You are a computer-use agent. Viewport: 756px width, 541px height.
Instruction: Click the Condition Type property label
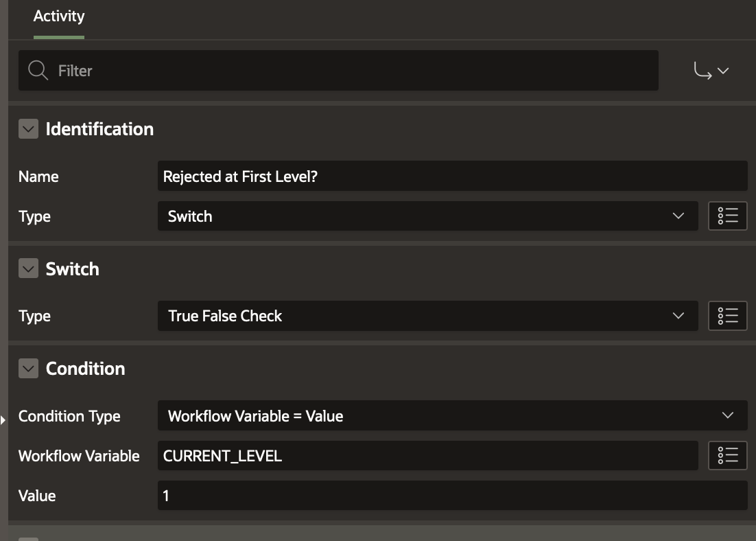[69, 416]
